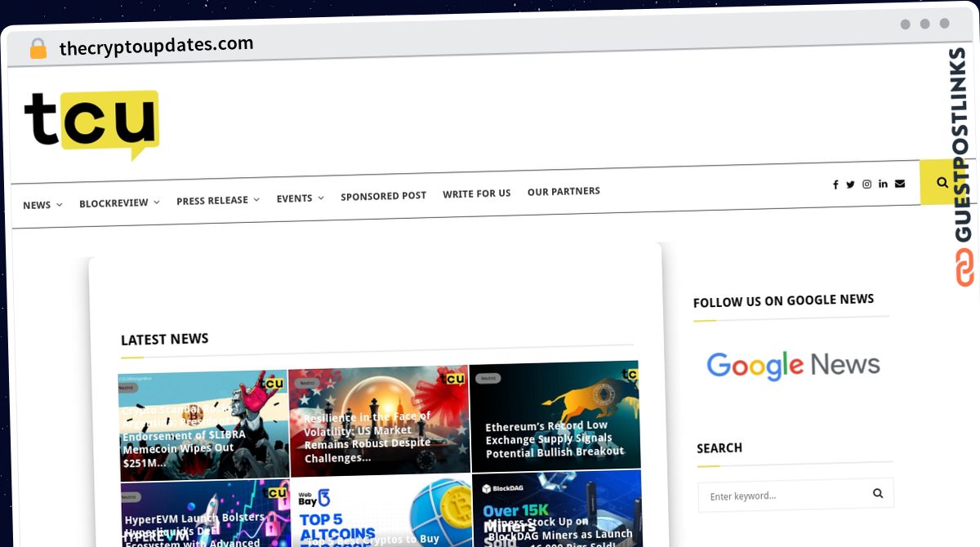Click the thecryptoupdates.com address text

tap(156, 46)
